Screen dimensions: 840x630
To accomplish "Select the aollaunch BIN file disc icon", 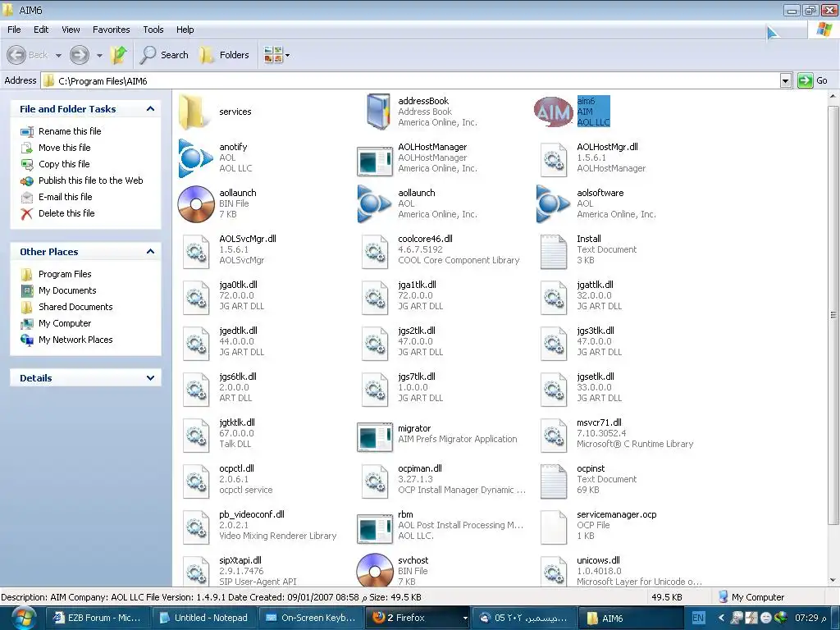I will tap(196, 204).
